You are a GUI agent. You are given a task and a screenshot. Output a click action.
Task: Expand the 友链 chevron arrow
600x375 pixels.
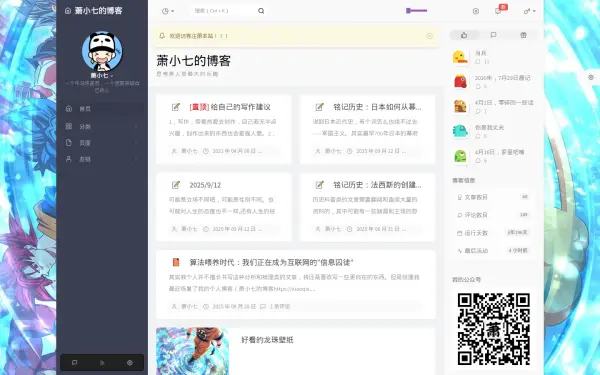click(135, 159)
